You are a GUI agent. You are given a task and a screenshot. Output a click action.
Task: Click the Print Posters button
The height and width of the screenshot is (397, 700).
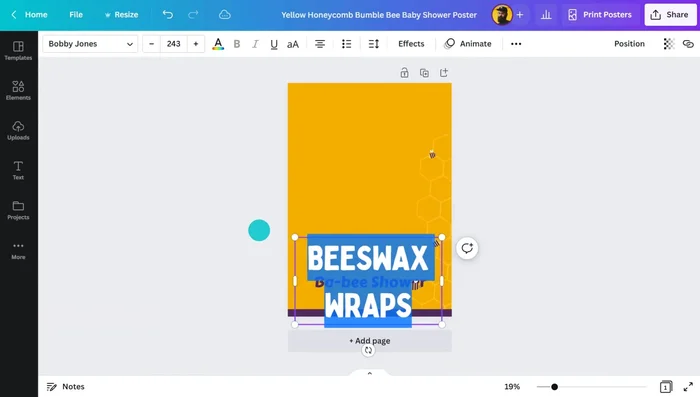click(x=600, y=15)
